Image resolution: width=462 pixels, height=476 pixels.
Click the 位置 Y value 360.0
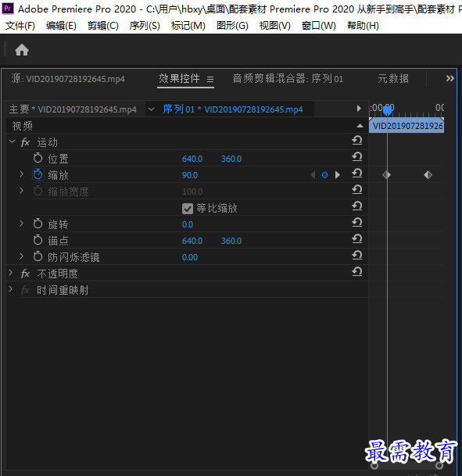click(x=231, y=159)
